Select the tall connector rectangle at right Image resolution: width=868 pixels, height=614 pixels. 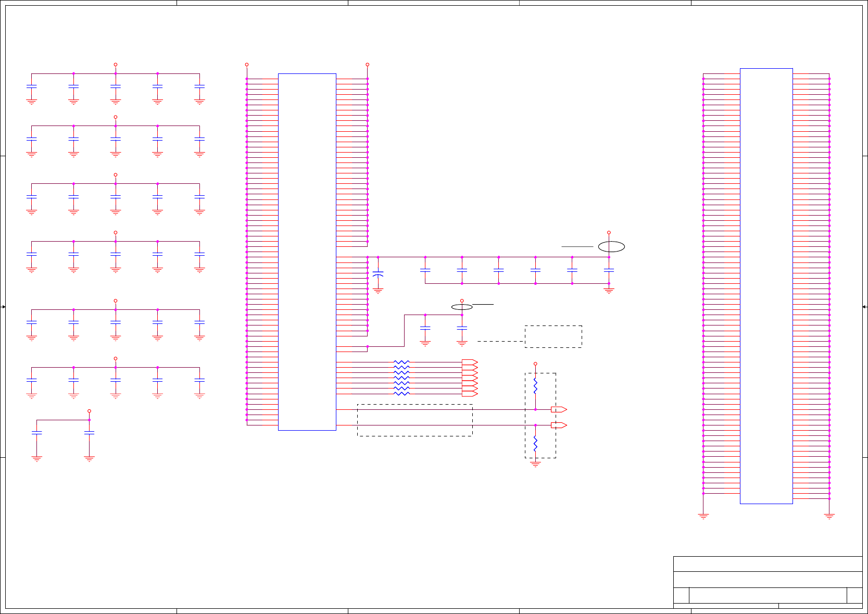coord(766,286)
